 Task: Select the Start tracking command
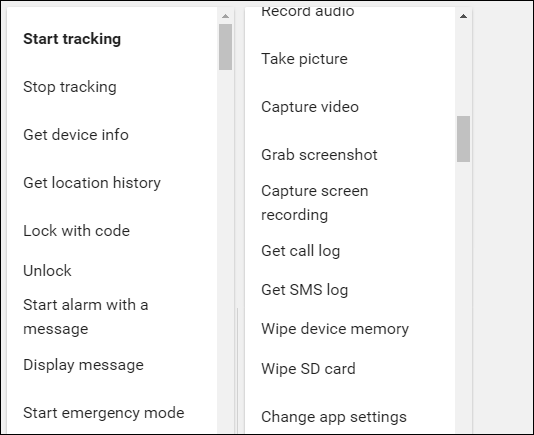coord(72,39)
